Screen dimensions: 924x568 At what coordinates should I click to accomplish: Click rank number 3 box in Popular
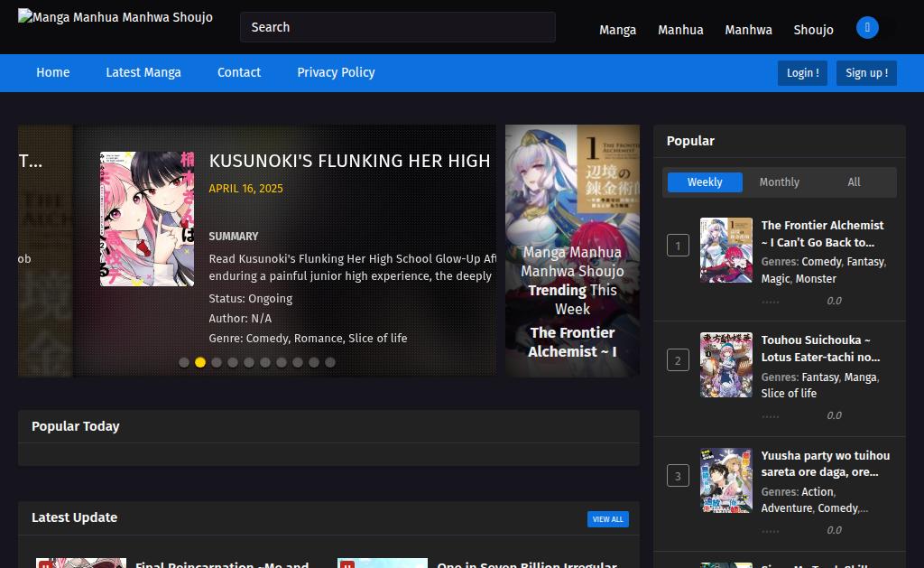pyautogui.click(x=678, y=475)
